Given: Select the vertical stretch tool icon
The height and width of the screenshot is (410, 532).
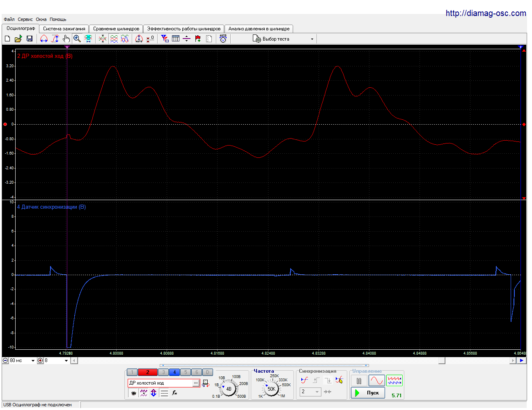Looking at the screenshot, I should point(55,39).
